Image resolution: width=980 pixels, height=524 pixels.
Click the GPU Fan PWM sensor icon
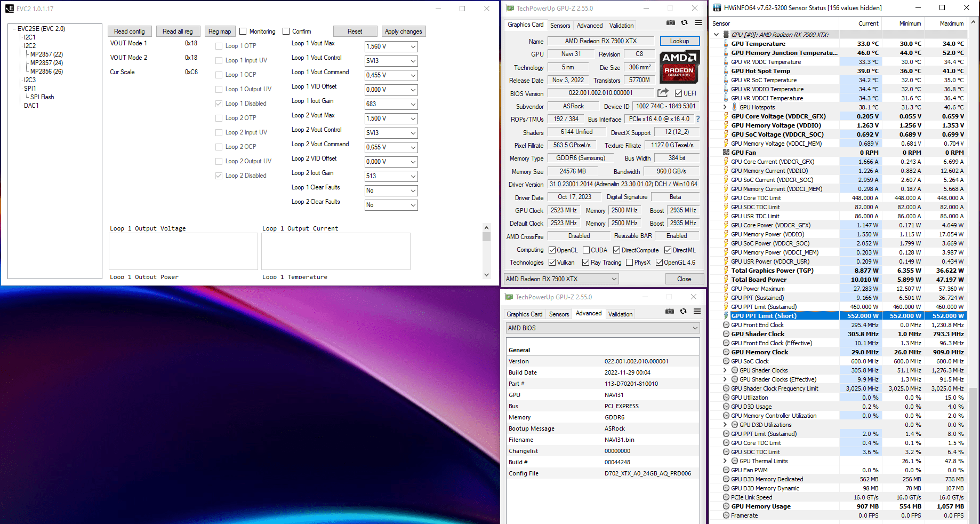pyautogui.click(x=726, y=470)
